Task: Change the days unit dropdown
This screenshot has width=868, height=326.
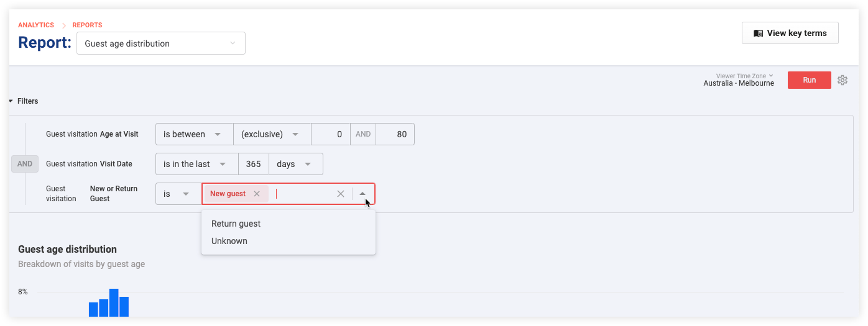Action: pos(295,164)
